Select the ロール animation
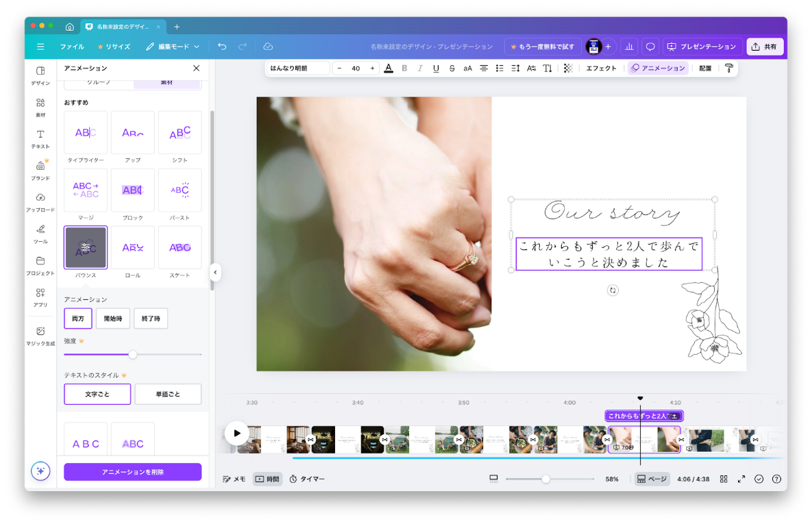The image size is (812, 524). pos(132,247)
